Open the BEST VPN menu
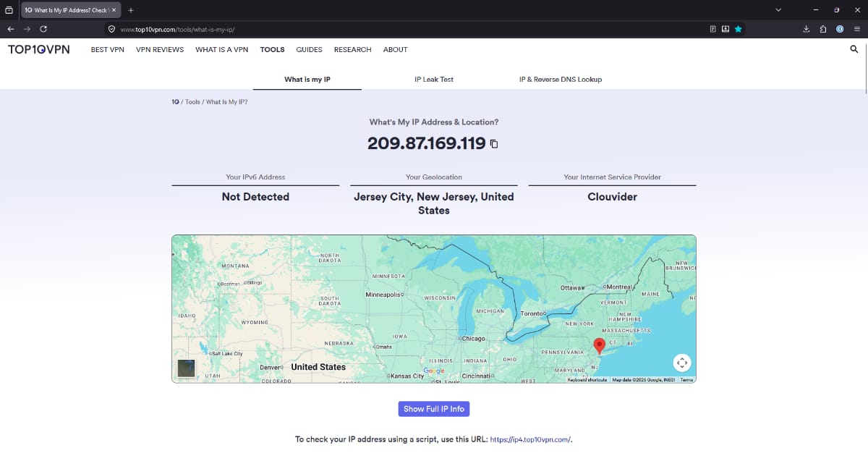868x456 pixels. coord(108,50)
